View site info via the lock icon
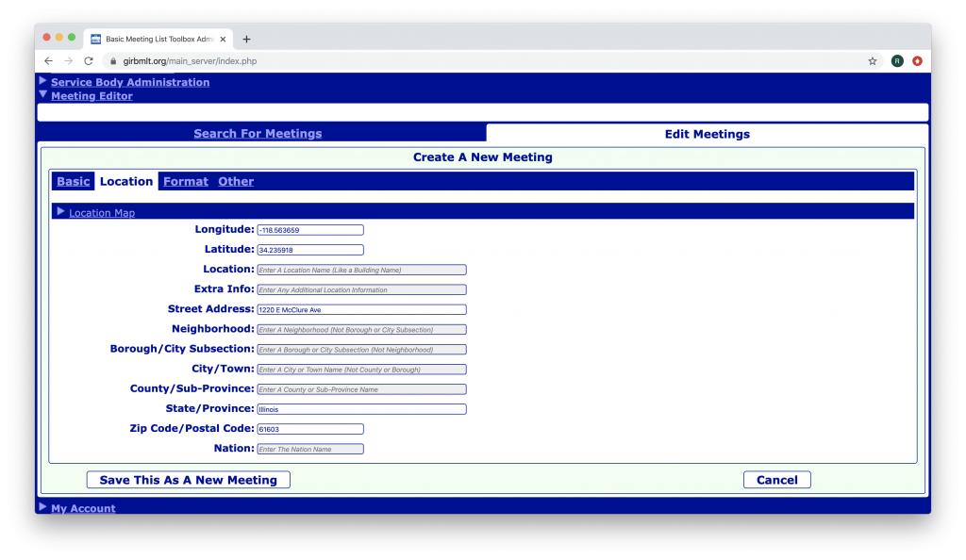This screenshot has height=560, width=966. click(113, 61)
